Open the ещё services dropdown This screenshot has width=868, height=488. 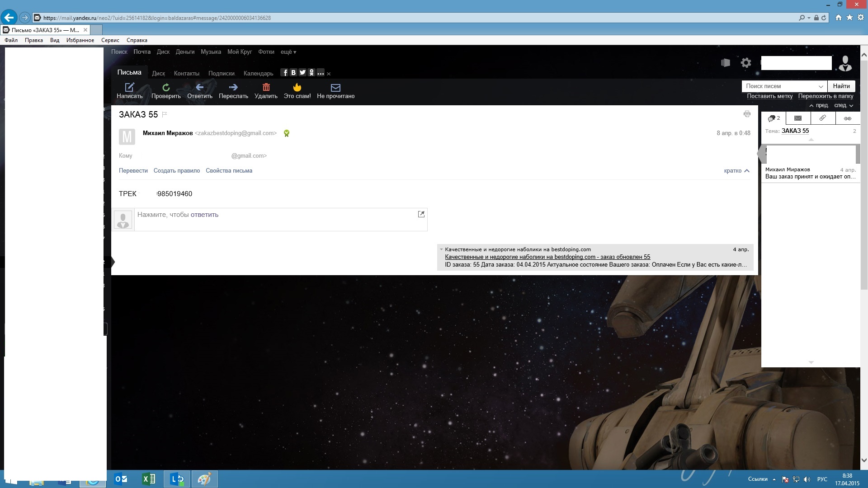(x=288, y=52)
